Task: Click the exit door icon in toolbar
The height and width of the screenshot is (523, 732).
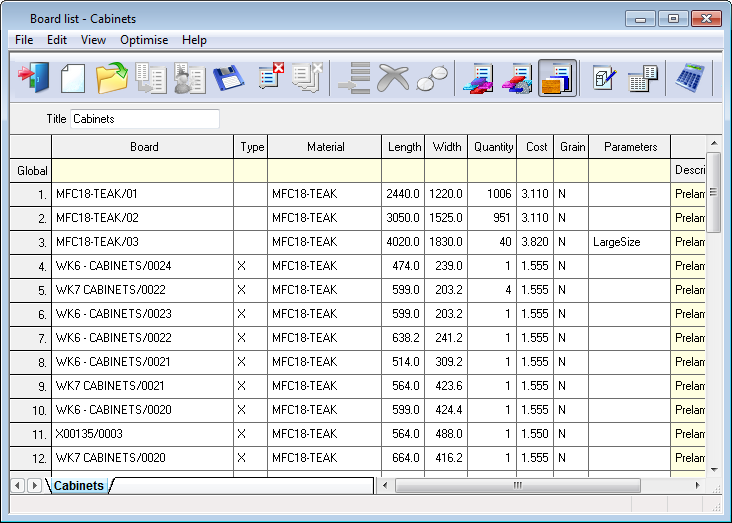Action: (34, 78)
